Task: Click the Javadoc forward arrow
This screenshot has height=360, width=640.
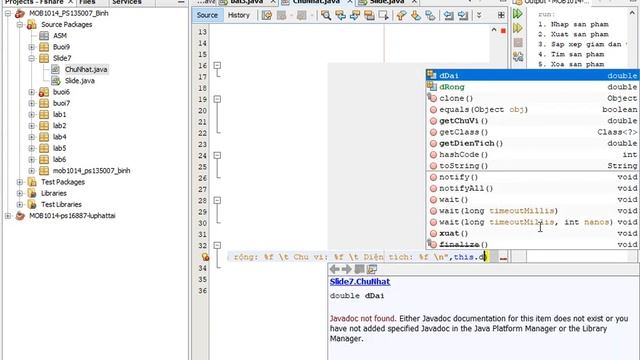Action: 347,269
